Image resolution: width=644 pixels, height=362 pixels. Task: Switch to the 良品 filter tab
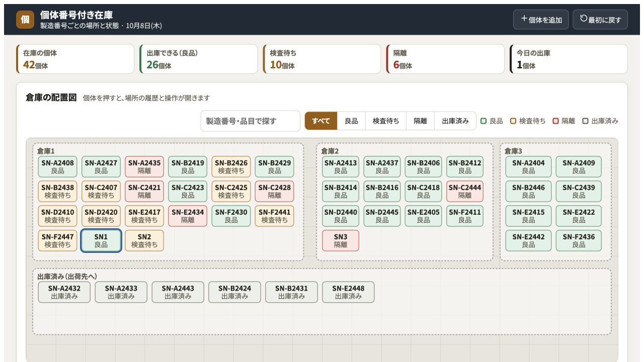[x=351, y=121]
